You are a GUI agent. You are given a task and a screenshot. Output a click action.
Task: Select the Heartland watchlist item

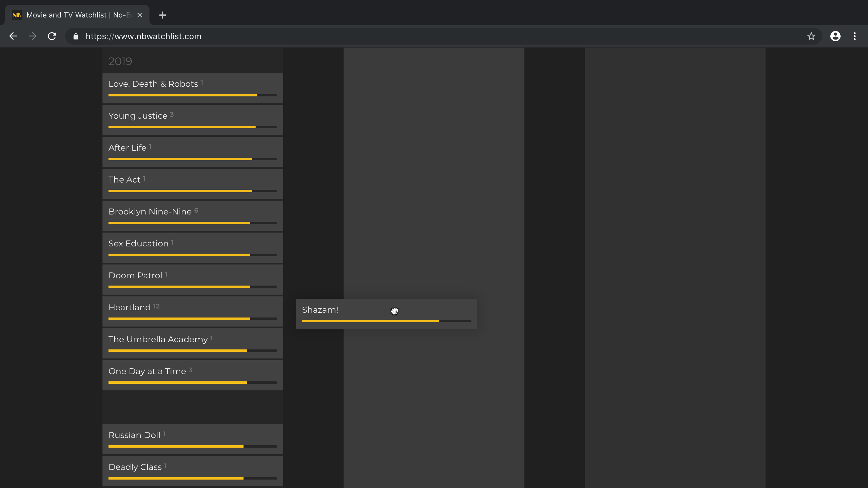click(x=193, y=311)
